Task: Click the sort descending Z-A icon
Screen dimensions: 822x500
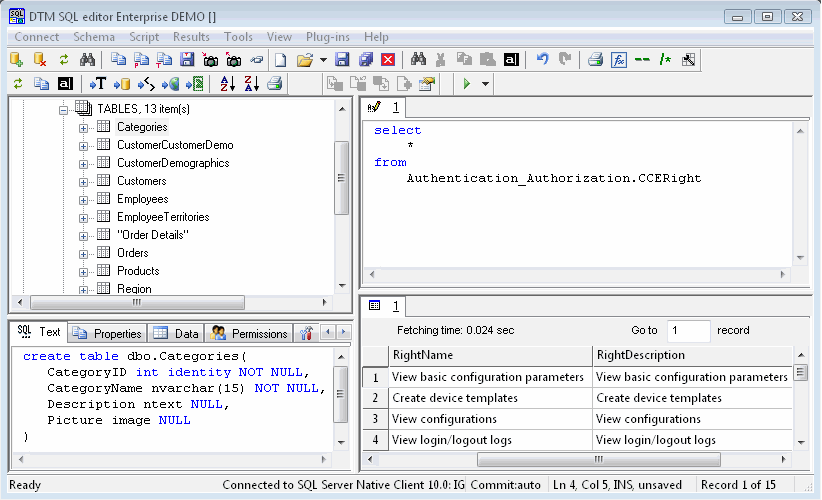Action: point(251,84)
